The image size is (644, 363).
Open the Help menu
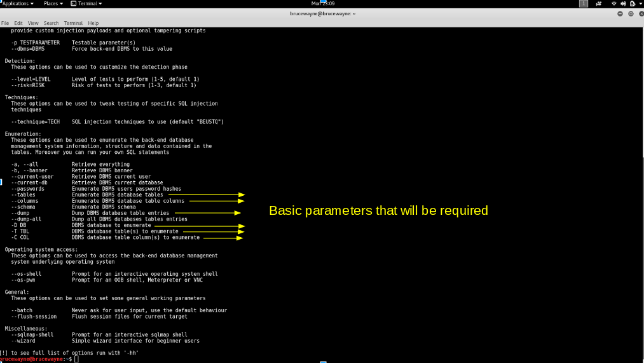[93, 23]
